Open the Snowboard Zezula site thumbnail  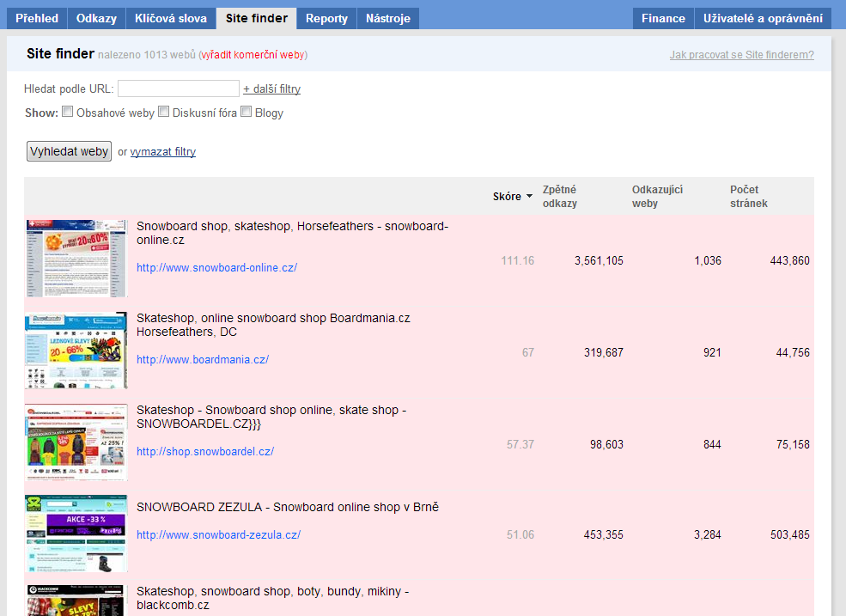point(76,534)
